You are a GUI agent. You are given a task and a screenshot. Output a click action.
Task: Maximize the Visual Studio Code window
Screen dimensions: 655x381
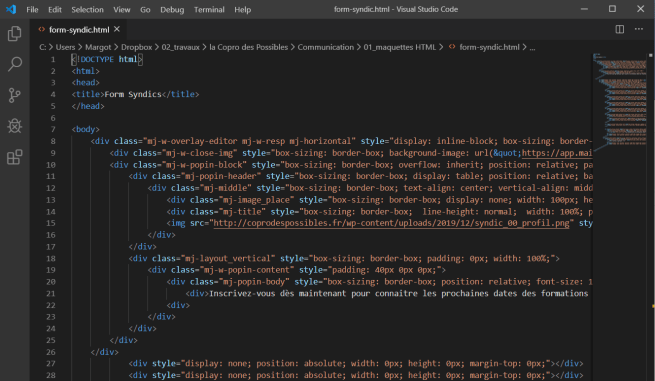612,9
